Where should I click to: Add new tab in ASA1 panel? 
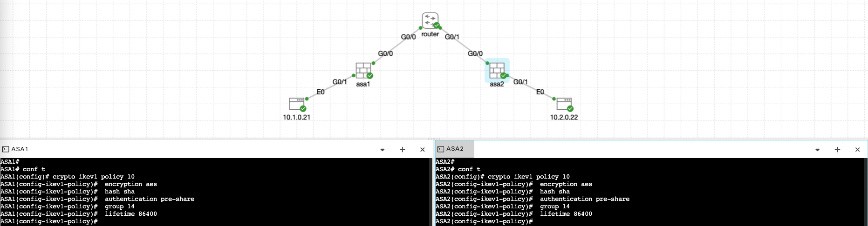(x=403, y=150)
